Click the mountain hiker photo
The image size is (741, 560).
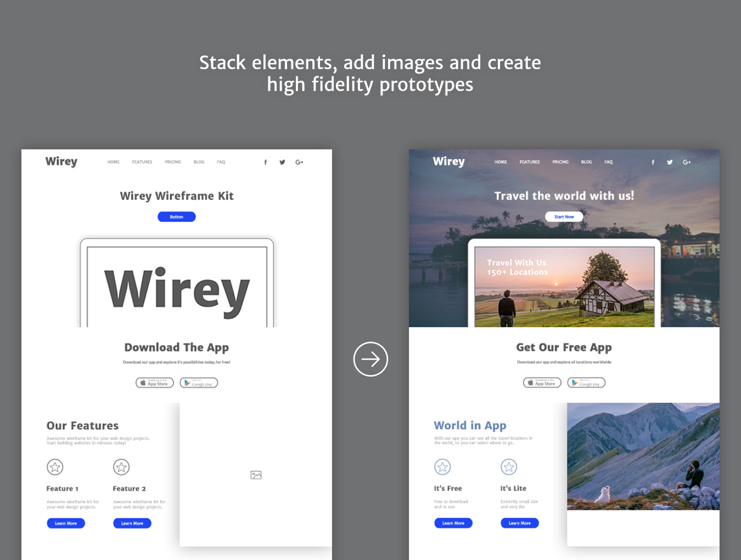(x=643, y=456)
